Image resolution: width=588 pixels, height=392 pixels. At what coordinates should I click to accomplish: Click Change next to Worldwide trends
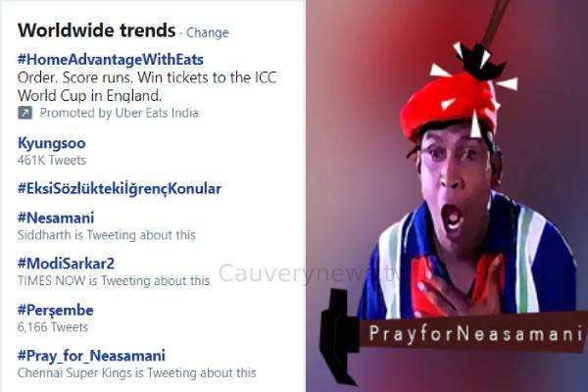208,32
